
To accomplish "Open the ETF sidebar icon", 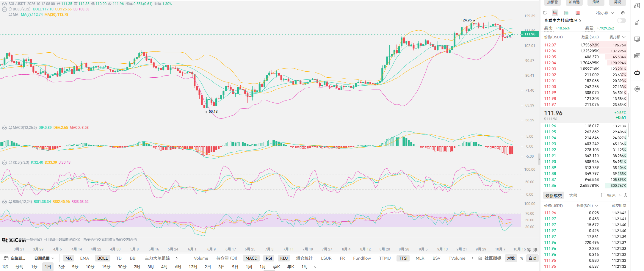I will click(x=637, y=56).
